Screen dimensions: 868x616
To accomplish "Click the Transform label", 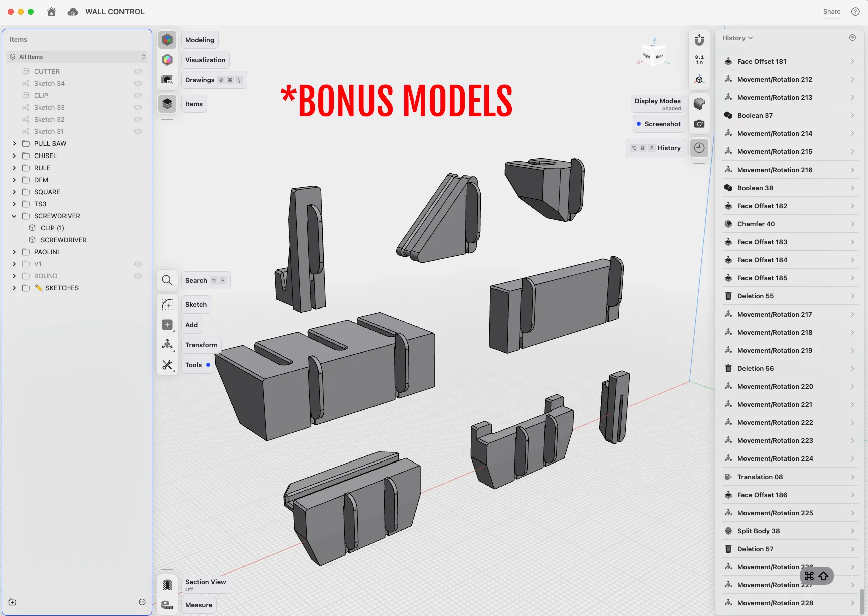I will coord(201,345).
